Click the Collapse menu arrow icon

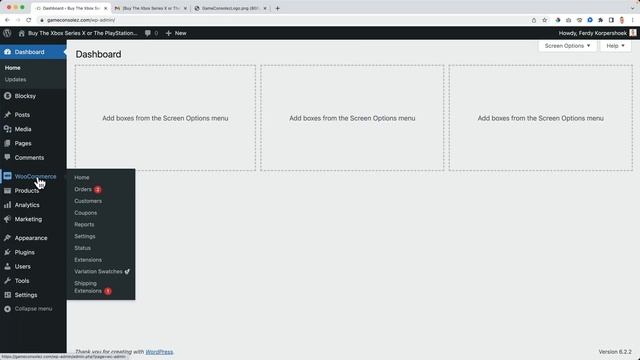(x=7, y=309)
